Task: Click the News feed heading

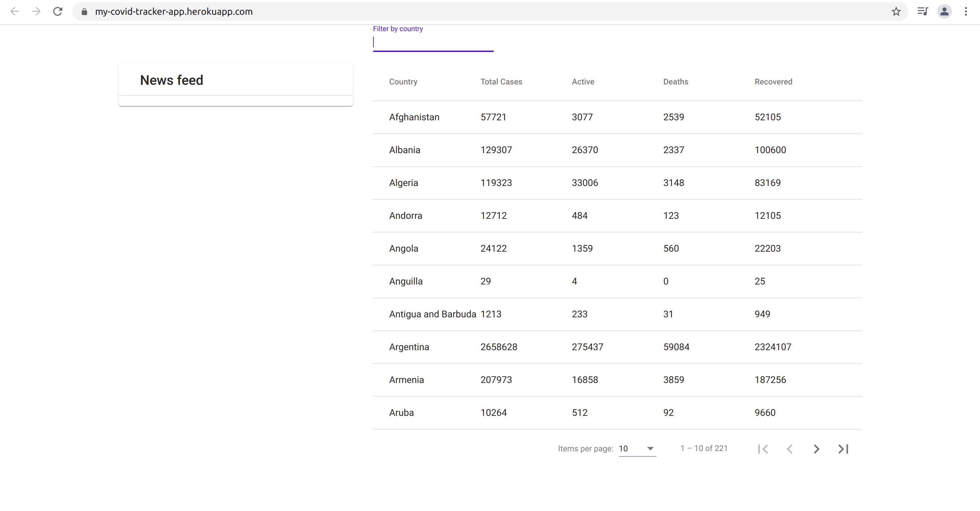Action: [171, 80]
